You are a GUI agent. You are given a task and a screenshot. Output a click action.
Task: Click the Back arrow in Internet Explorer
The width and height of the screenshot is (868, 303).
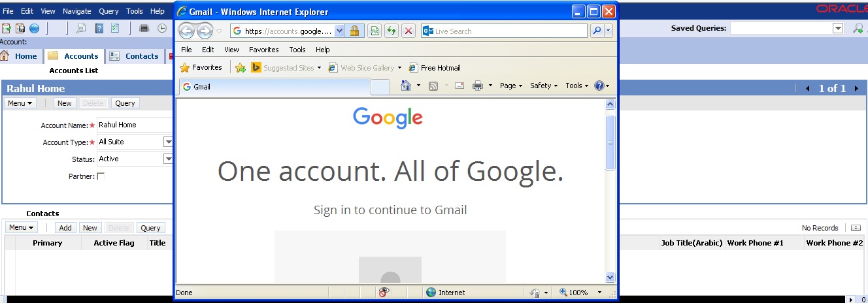coord(187,31)
